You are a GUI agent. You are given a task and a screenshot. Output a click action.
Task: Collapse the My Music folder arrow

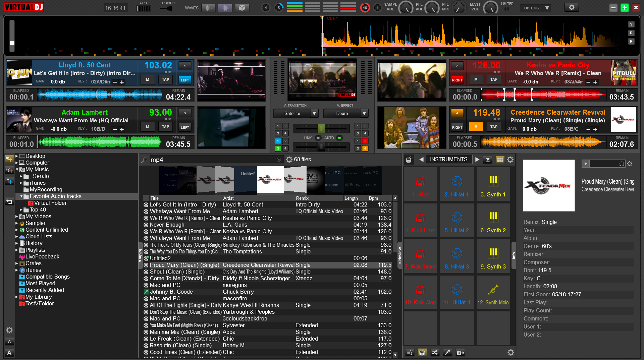pos(17,170)
